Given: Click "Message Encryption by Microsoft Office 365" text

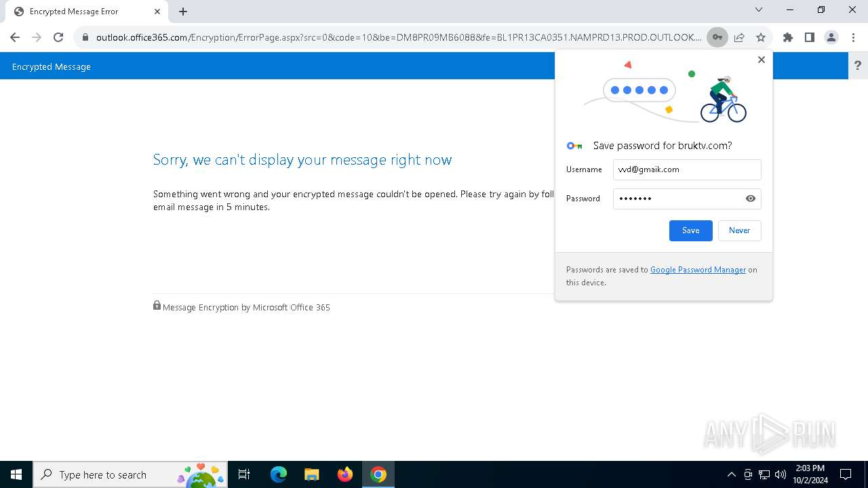Looking at the screenshot, I should tap(246, 308).
